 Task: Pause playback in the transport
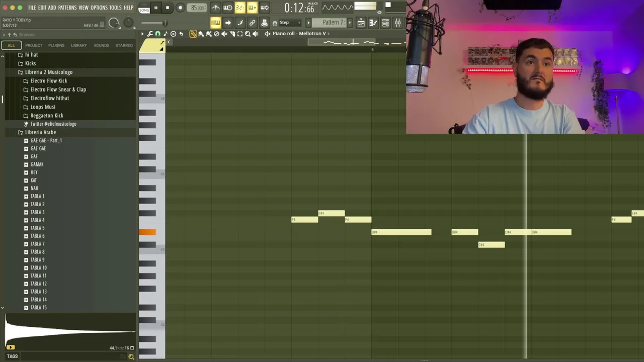pyautogui.click(x=156, y=8)
